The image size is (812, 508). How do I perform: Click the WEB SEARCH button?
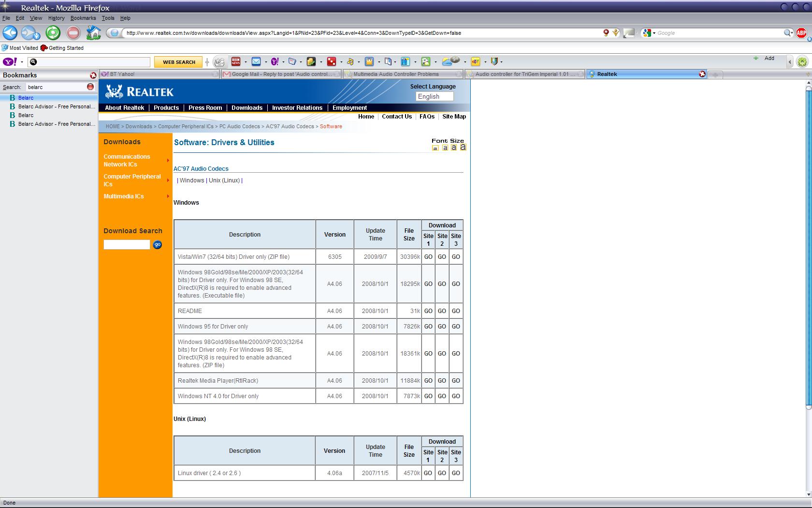coord(179,62)
